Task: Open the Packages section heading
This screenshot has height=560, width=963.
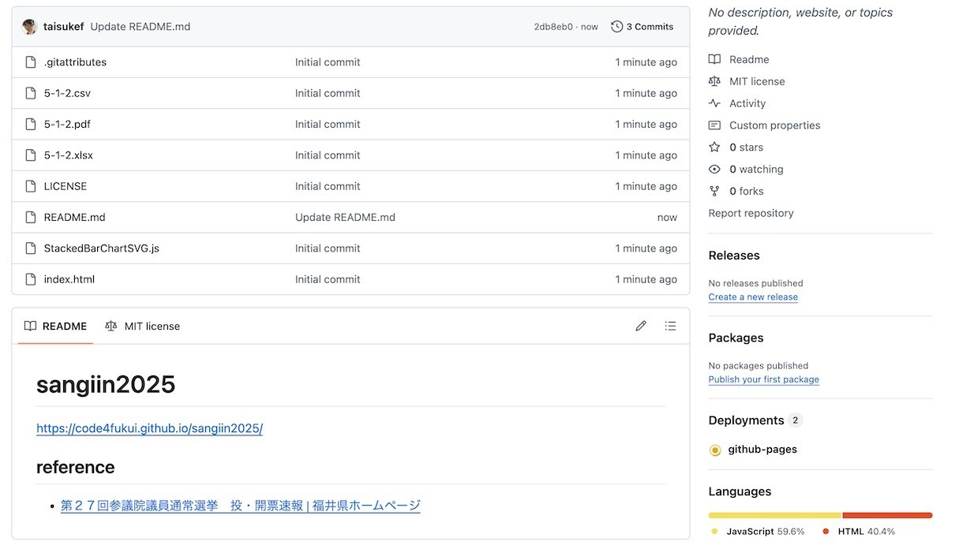Action: 736,338
